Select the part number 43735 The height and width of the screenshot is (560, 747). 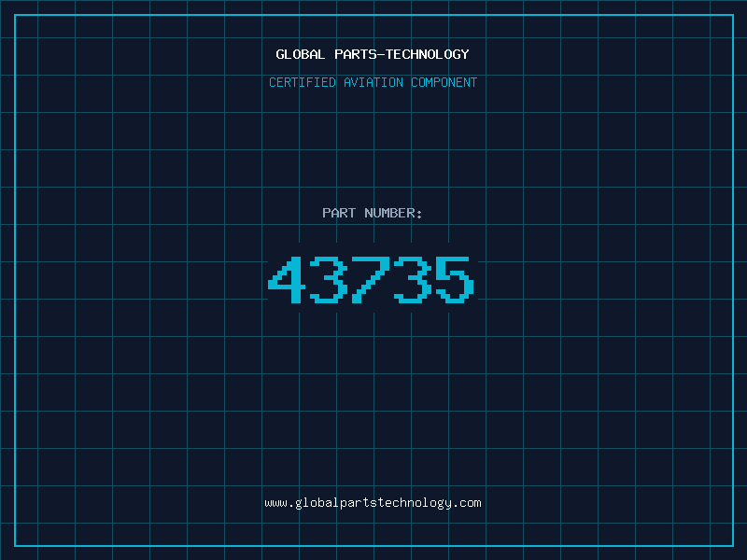click(x=371, y=280)
